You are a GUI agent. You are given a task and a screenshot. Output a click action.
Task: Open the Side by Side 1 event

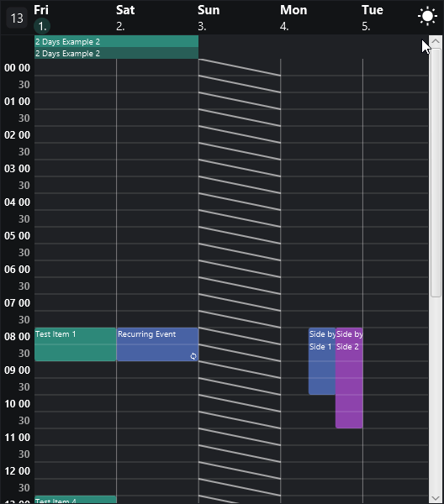pyautogui.click(x=322, y=361)
